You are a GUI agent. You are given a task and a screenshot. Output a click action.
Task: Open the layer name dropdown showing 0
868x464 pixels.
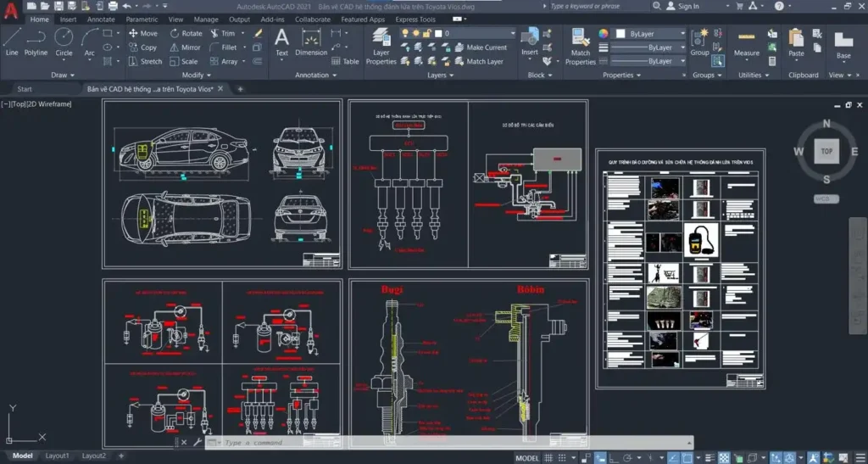pyautogui.click(x=459, y=33)
